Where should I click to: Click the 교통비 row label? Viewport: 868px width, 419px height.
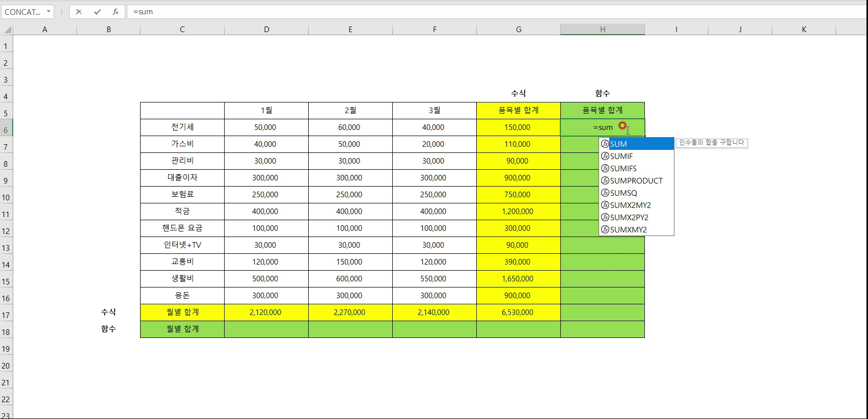pyautogui.click(x=182, y=262)
